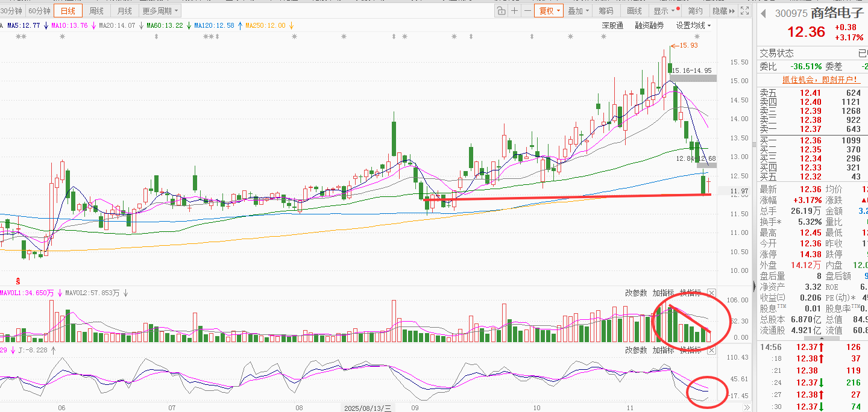Screen dimensions: 868x412
Task: Click 抓住机会，即刻开户 link
Action: 820,80
